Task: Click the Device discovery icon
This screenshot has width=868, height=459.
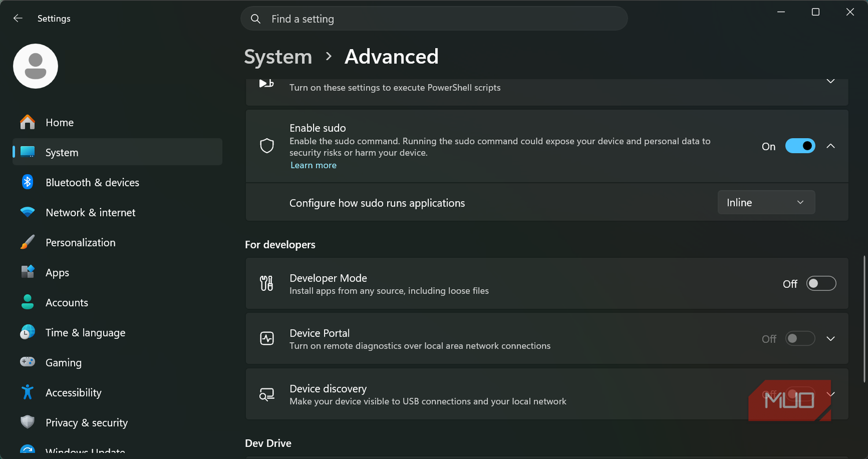Action: 267,394
